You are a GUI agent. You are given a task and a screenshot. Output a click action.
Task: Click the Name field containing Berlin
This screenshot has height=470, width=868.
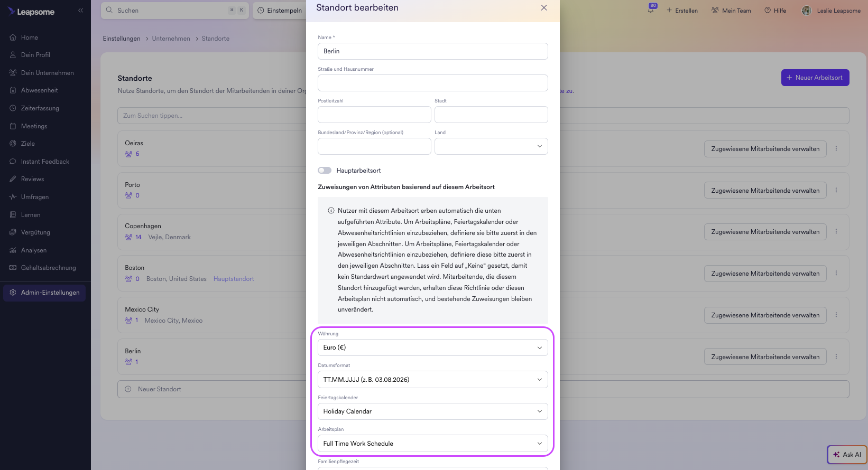click(432, 51)
